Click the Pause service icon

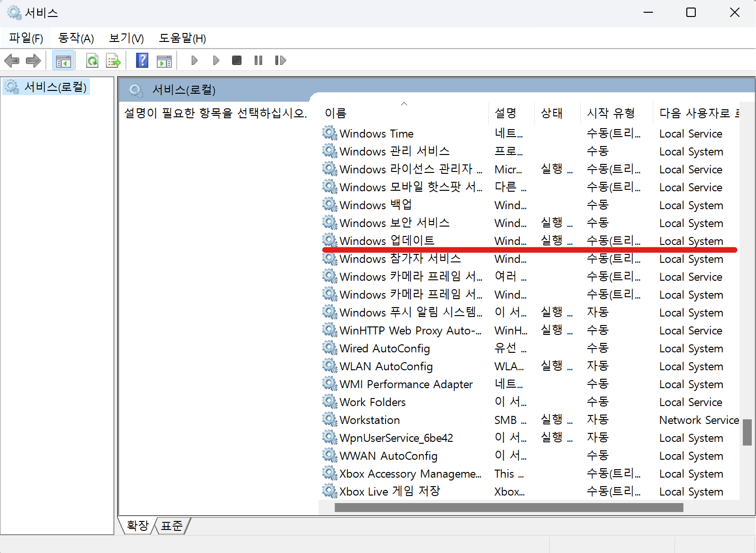click(258, 60)
